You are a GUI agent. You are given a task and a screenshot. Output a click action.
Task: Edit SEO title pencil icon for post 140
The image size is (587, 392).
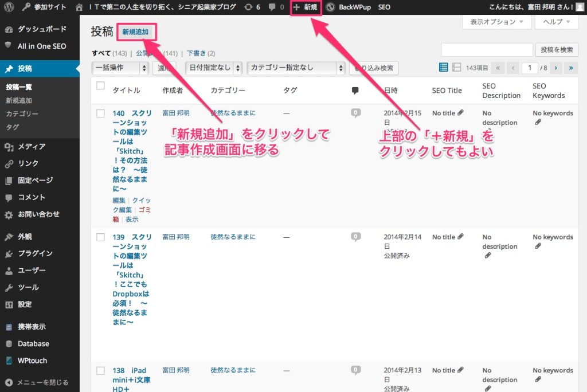tap(460, 113)
